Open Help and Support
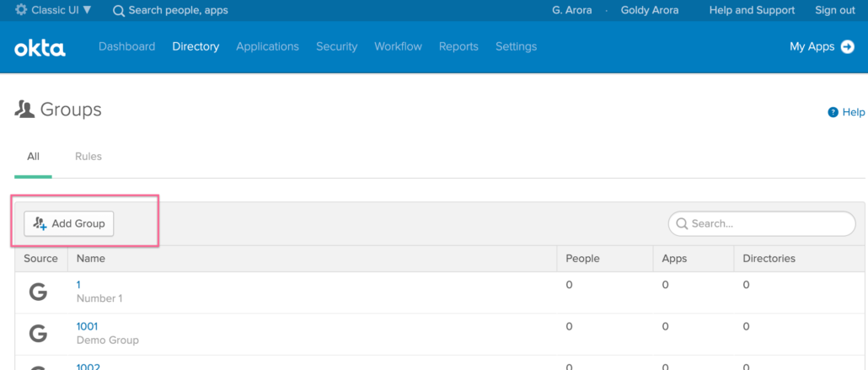Viewport: 868px width, 370px height. coord(752,10)
